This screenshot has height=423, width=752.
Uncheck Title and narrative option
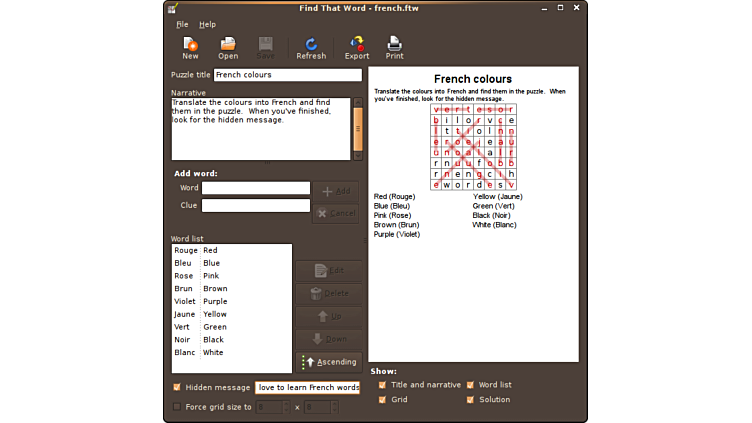click(x=382, y=384)
